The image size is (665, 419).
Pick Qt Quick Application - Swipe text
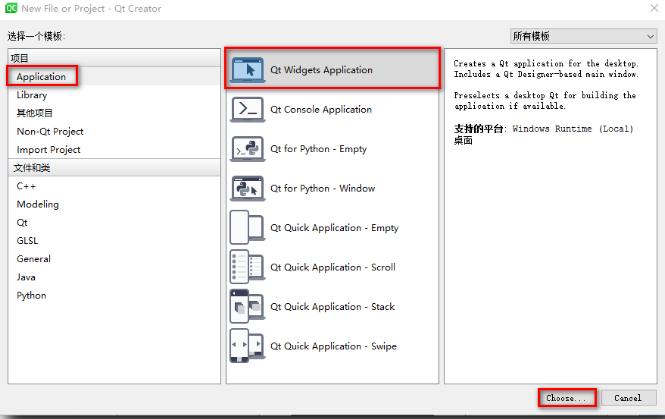(333, 346)
